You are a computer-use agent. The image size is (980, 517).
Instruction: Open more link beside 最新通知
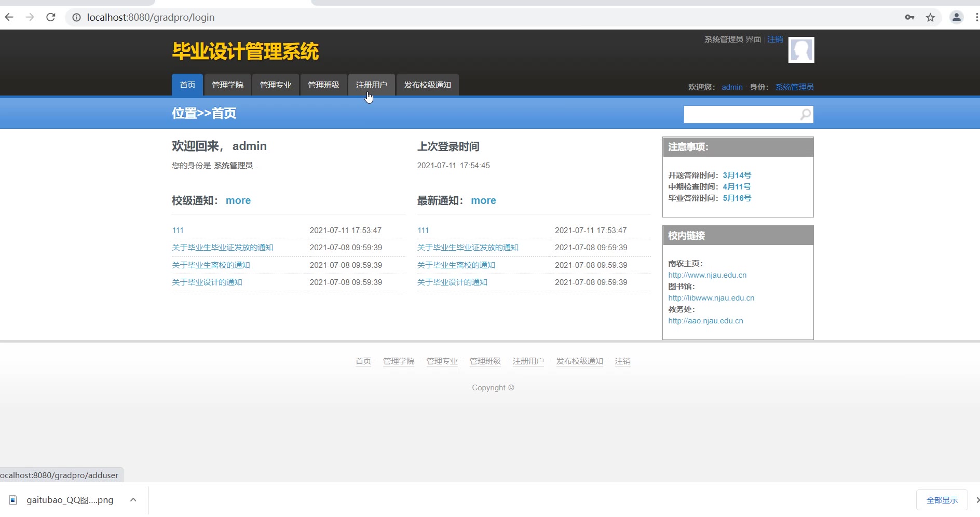[483, 201]
